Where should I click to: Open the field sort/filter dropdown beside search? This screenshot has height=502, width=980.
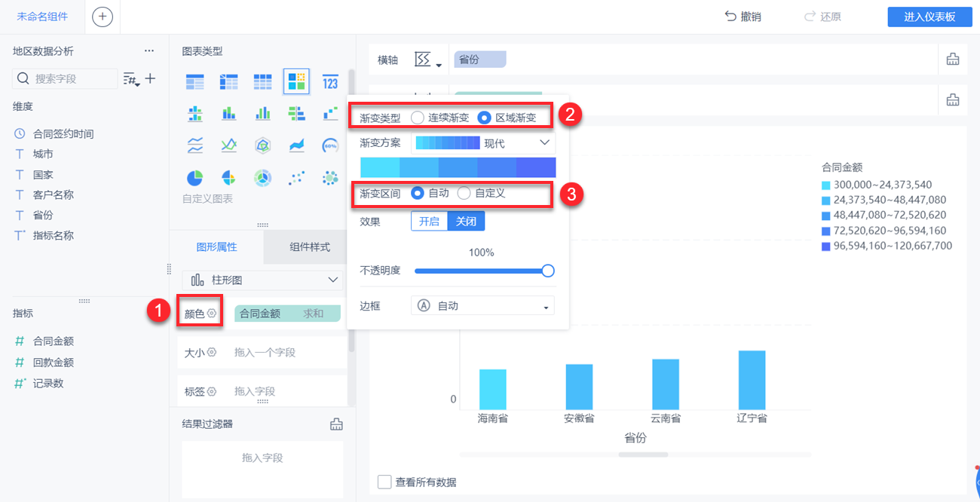click(132, 78)
